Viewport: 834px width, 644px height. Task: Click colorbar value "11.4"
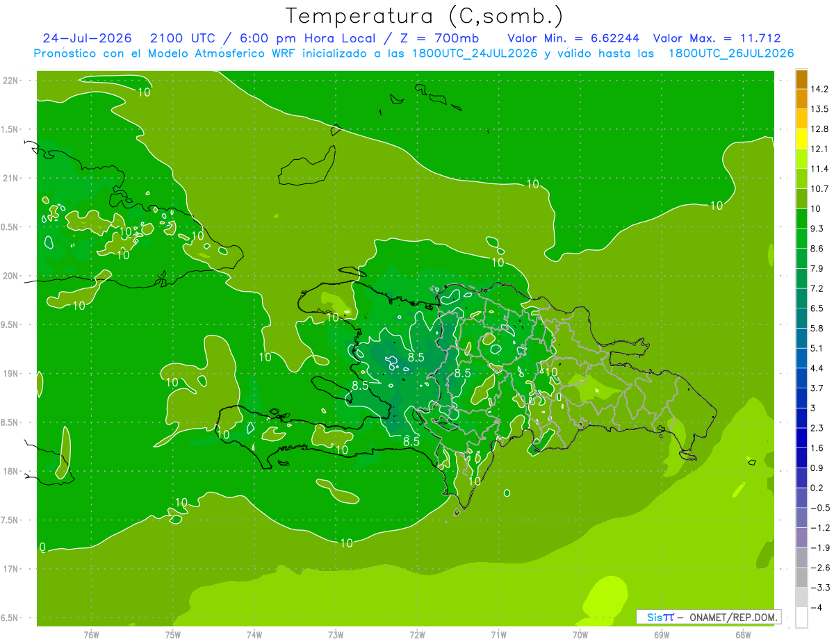point(819,169)
